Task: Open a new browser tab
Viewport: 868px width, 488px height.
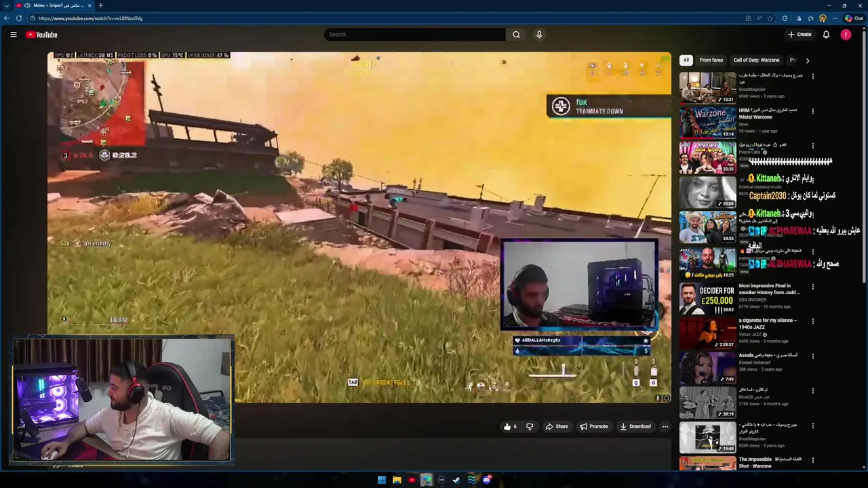Action: pyautogui.click(x=101, y=5)
